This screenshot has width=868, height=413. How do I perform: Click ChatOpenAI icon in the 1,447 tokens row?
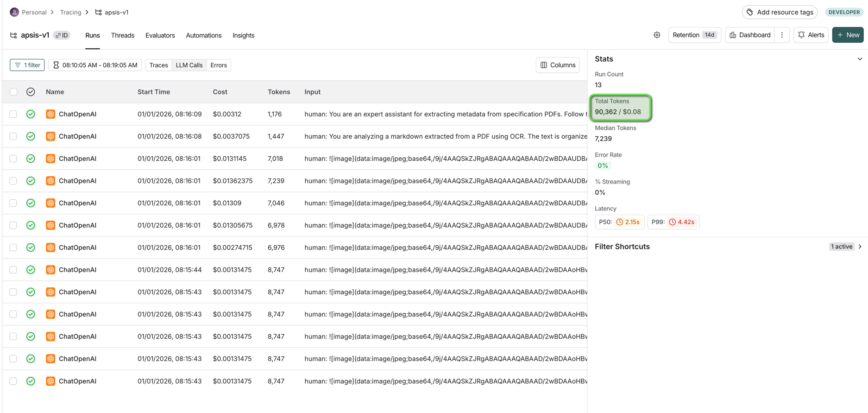pyautogui.click(x=50, y=136)
